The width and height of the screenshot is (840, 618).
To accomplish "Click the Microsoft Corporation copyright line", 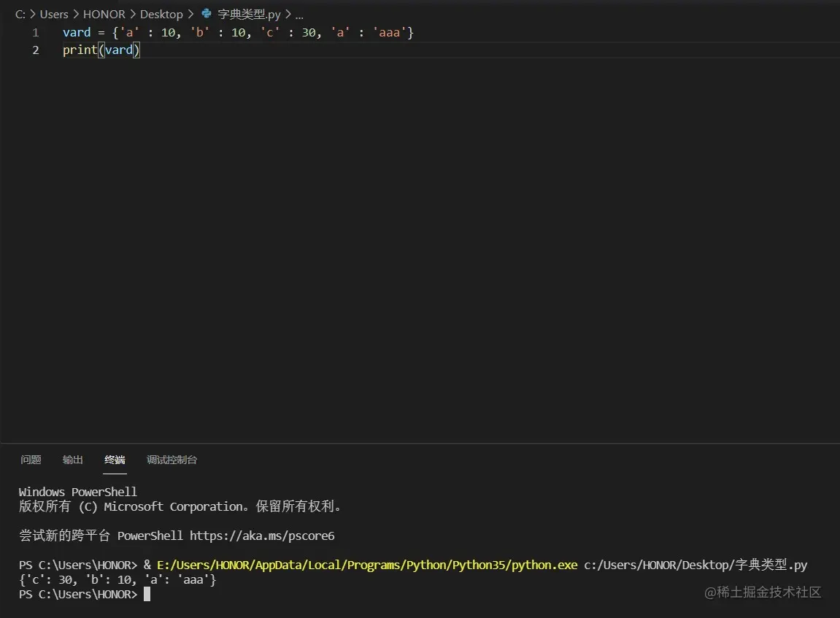I will tap(180, 506).
